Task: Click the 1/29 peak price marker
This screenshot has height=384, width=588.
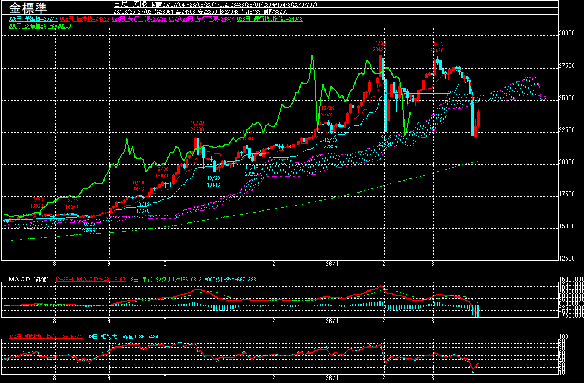Action: [x=380, y=46]
